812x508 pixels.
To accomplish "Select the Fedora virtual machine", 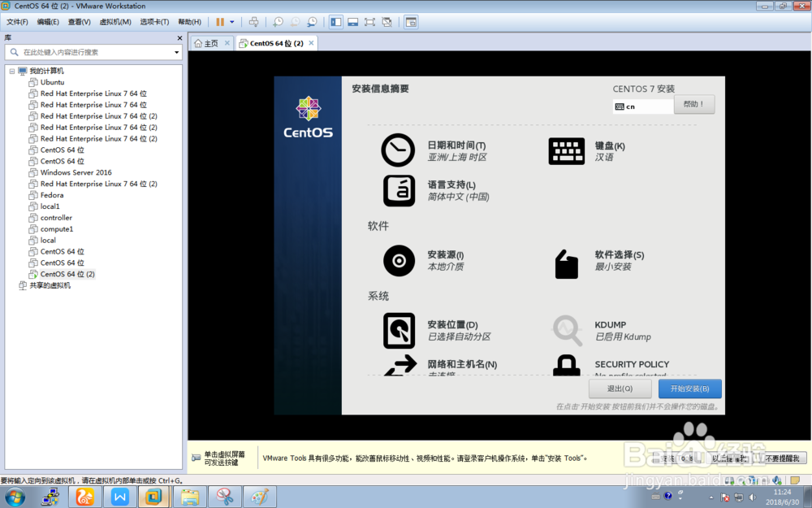I will 52,195.
